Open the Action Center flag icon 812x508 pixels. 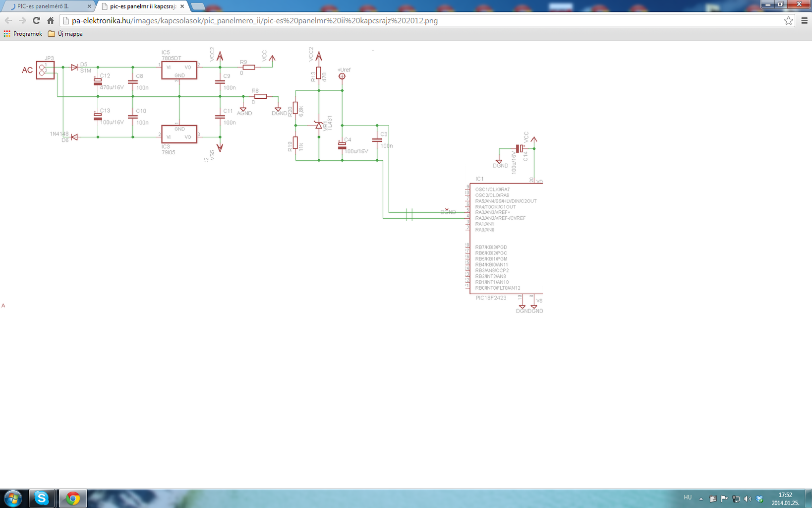point(724,499)
